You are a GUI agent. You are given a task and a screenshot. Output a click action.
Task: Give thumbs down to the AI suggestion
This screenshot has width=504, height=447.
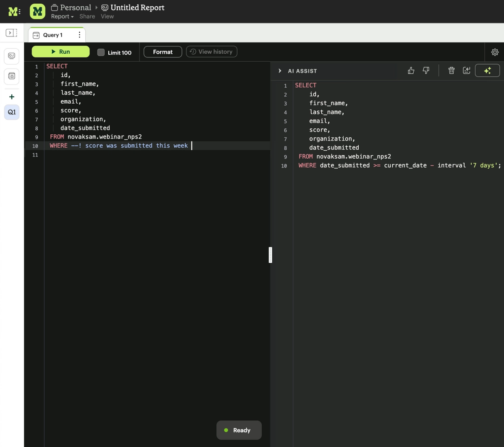point(425,70)
